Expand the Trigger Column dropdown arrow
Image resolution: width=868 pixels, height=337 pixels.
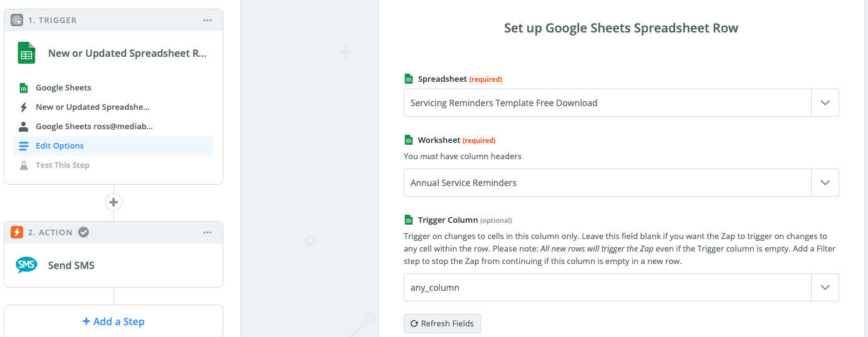(825, 288)
